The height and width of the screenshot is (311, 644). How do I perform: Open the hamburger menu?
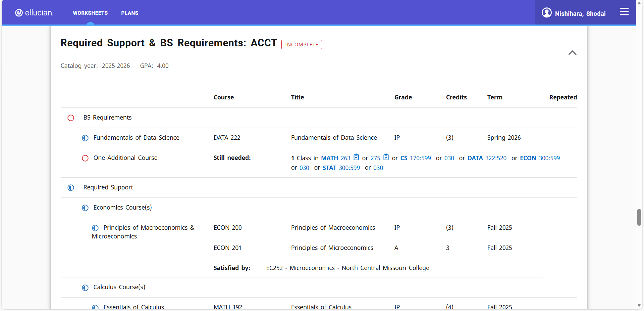(x=624, y=12)
